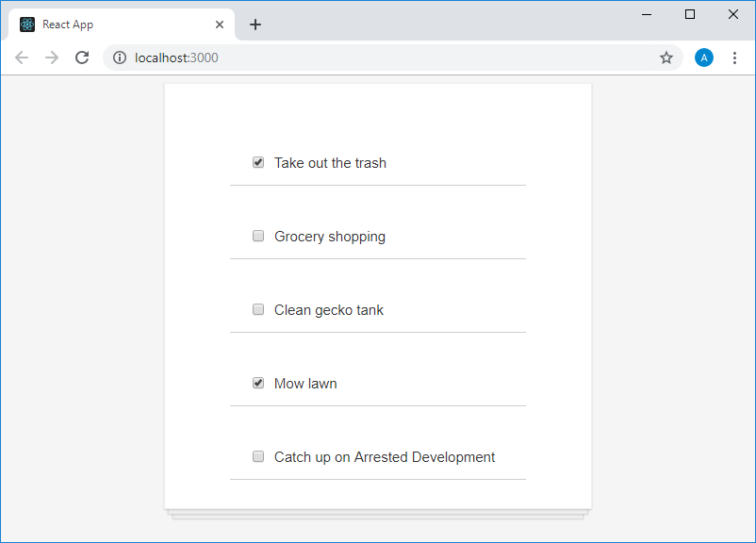Uncheck the Mow lawn checkbox
Screen dimensions: 756x543
(258, 383)
